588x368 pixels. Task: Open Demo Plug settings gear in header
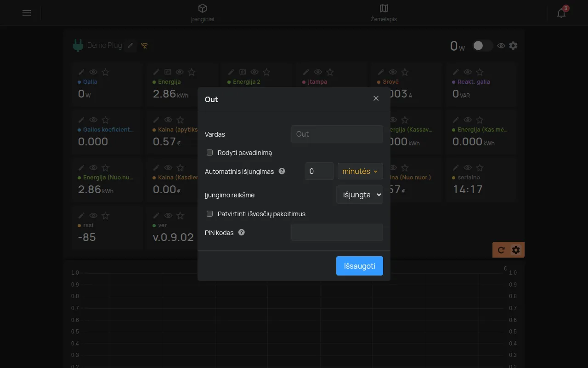(x=513, y=46)
